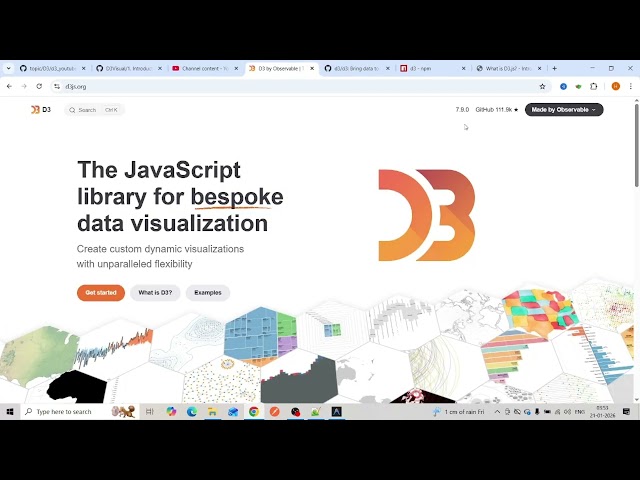Screen dimensions: 640x480
Task: Click the page vertical scrollbar thumb
Action: (x=637, y=146)
